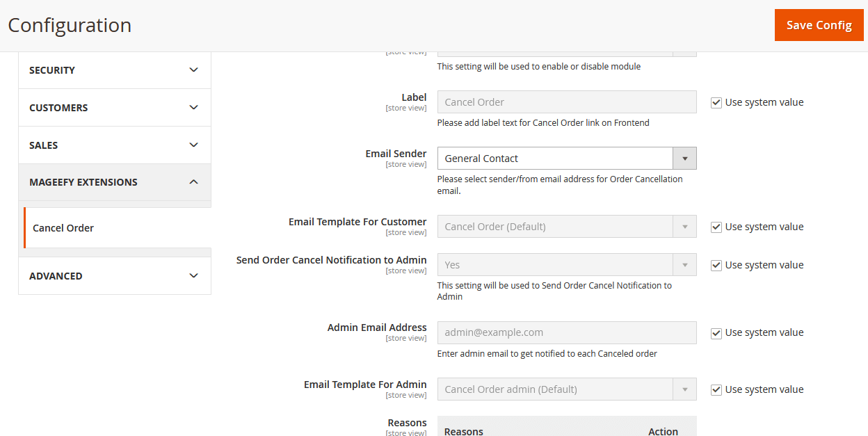The image size is (868, 436).
Task: Expand the Security section chevron
Action: [194, 70]
